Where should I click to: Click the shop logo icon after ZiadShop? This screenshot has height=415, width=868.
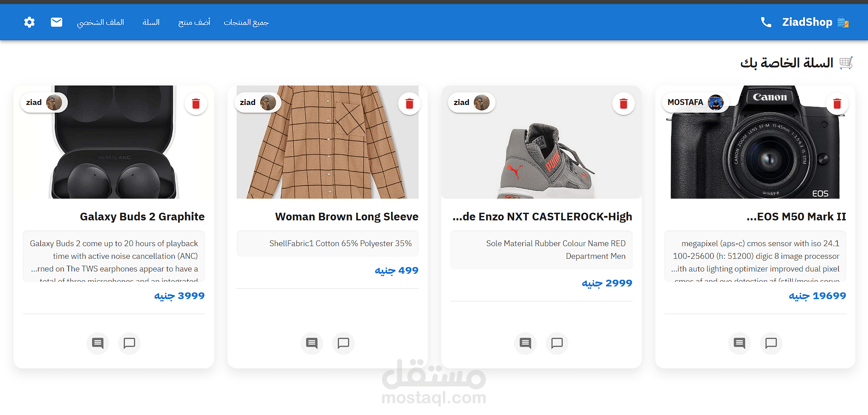tap(843, 22)
